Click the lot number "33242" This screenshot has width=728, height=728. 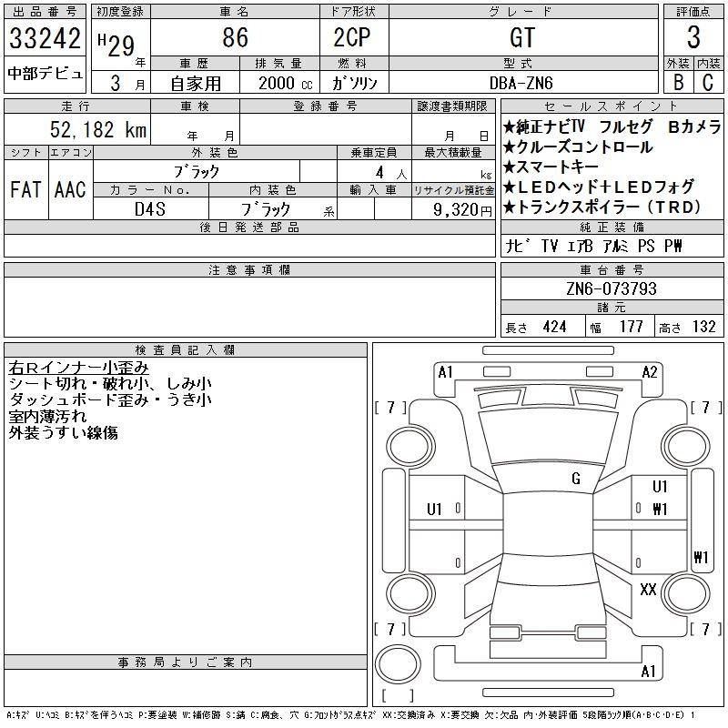(x=45, y=38)
